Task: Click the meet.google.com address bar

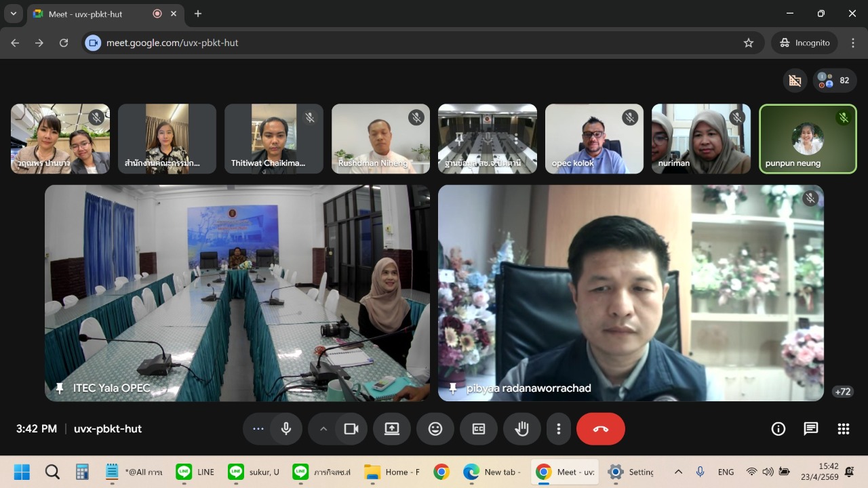Action: tap(407, 43)
